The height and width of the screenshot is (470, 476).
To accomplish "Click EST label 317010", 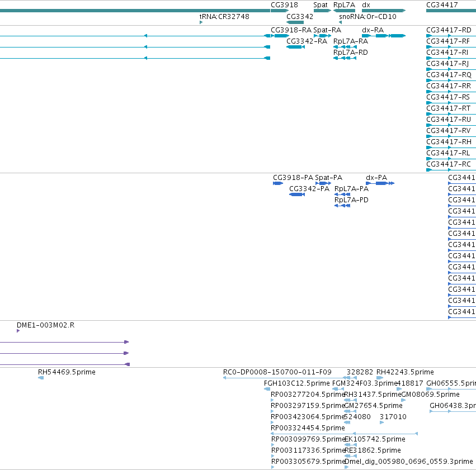I will pos(393,417).
